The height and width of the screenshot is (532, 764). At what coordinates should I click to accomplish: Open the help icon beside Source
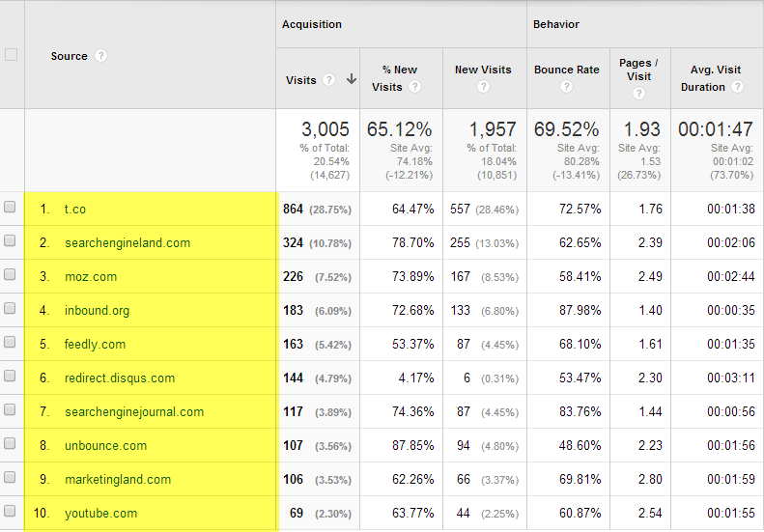[x=100, y=56]
